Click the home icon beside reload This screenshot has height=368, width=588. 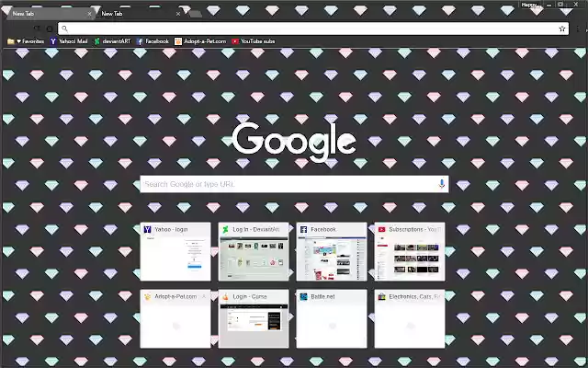click(x=50, y=29)
